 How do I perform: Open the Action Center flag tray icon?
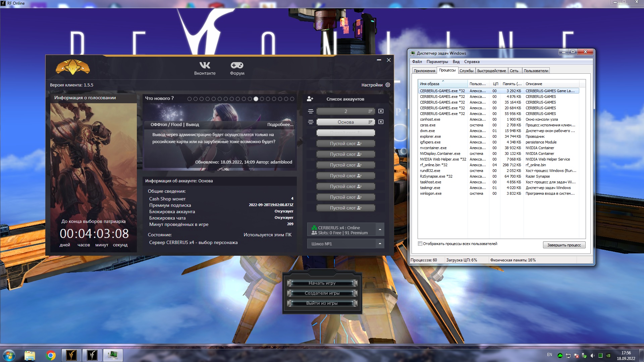[x=576, y=356]
